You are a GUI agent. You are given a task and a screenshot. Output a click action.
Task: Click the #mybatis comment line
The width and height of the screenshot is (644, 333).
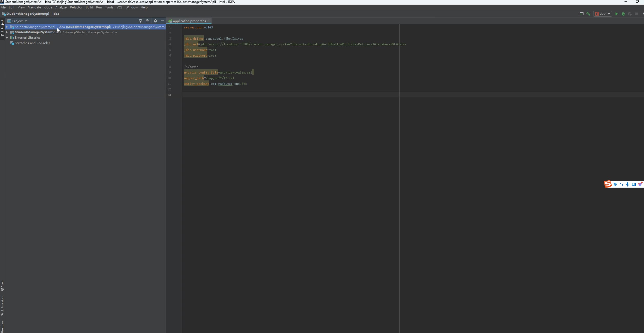(x=191, y=67)
